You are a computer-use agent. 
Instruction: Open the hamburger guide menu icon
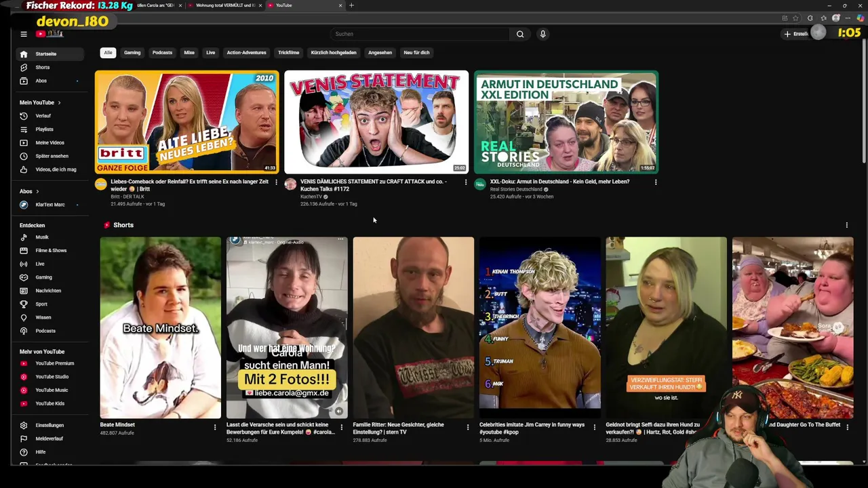(23, 34)
